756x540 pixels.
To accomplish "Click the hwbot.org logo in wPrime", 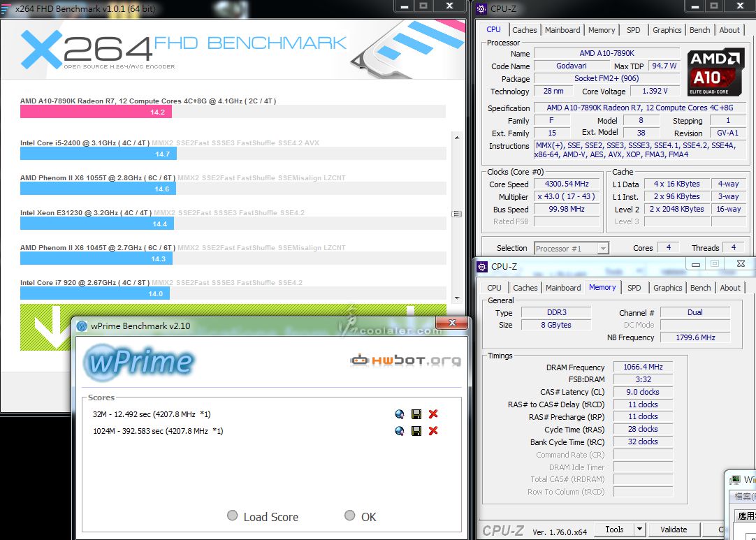I will 406,360.
